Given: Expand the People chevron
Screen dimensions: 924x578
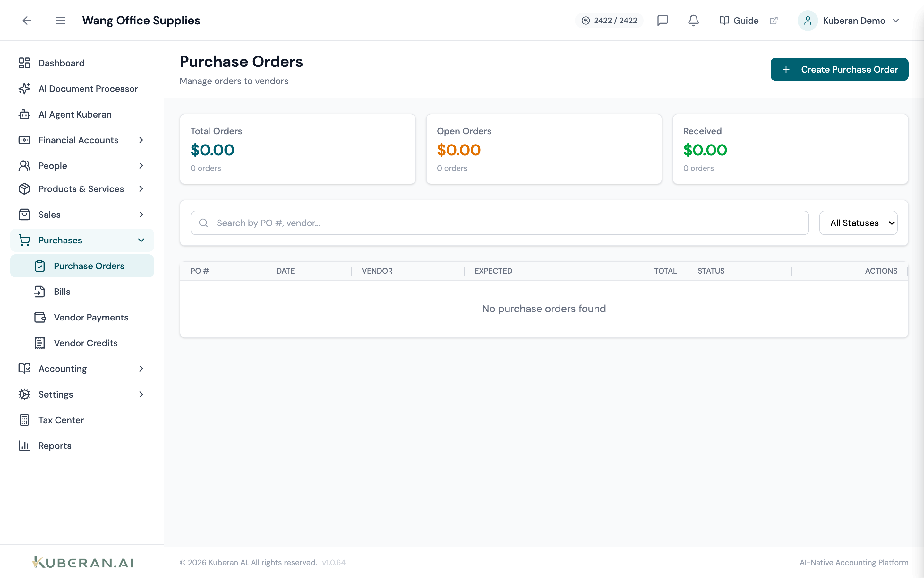Looking at the screenshot, I should point(141,165).
